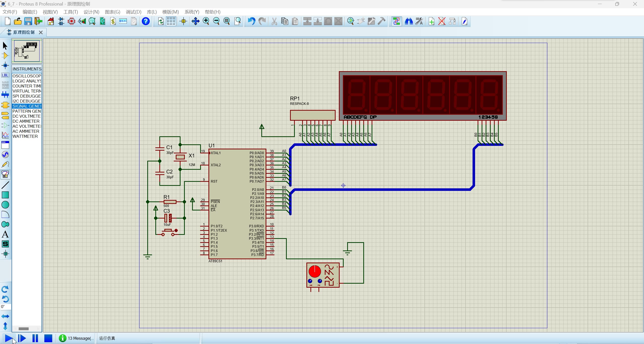Select OSCILLOSCOPE in the instruments list
Screen dimensions: 644x344
click(x=26, y=76)
